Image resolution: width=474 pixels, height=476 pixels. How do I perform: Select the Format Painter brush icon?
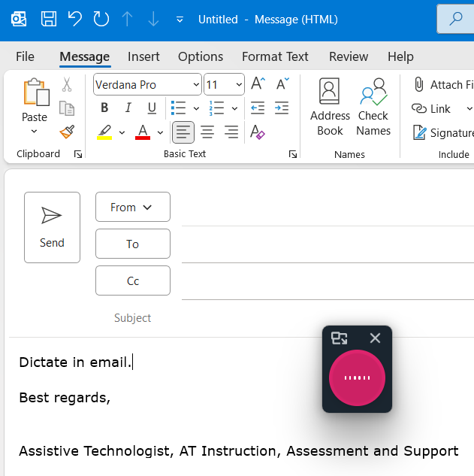67,132
